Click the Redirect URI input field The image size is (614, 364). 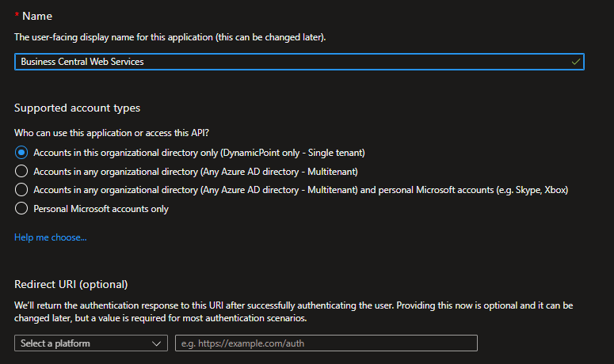(x=326, y=343)
